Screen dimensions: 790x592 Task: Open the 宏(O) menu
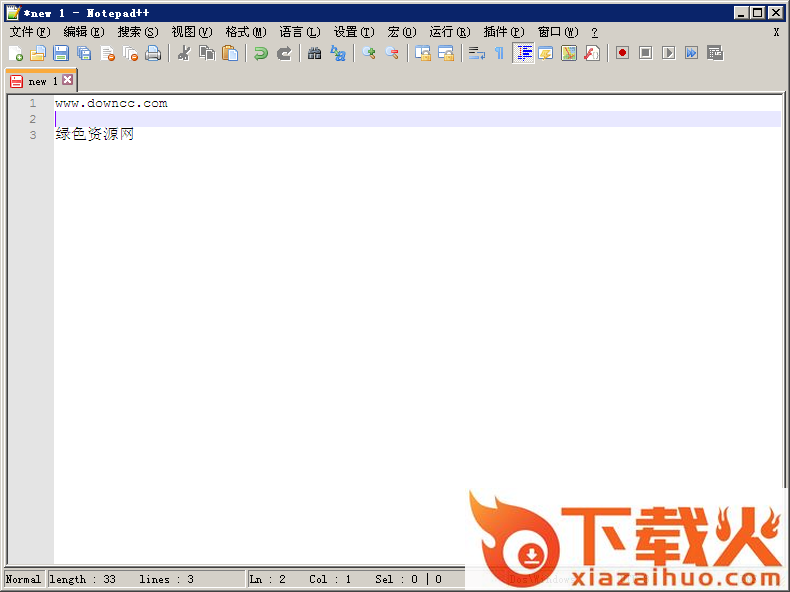[402, 32]
